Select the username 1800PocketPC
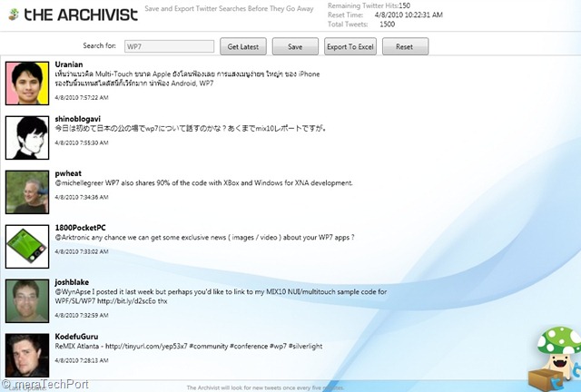 [x=81, y=228]
